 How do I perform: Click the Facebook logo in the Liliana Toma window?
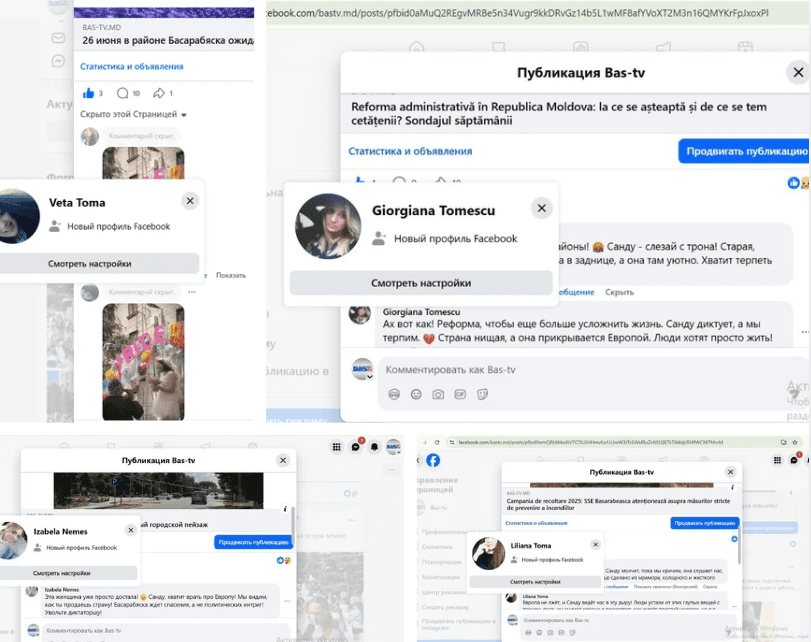pos(433,460)
